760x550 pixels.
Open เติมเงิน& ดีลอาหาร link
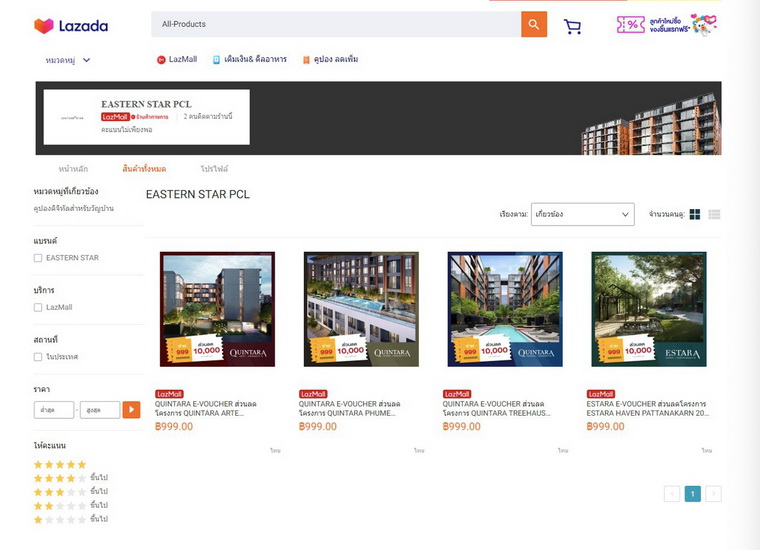click(255, 59)
